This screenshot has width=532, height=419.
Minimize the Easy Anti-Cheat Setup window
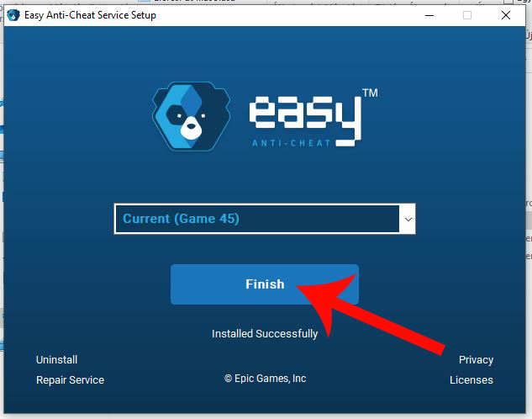point(429,15)
